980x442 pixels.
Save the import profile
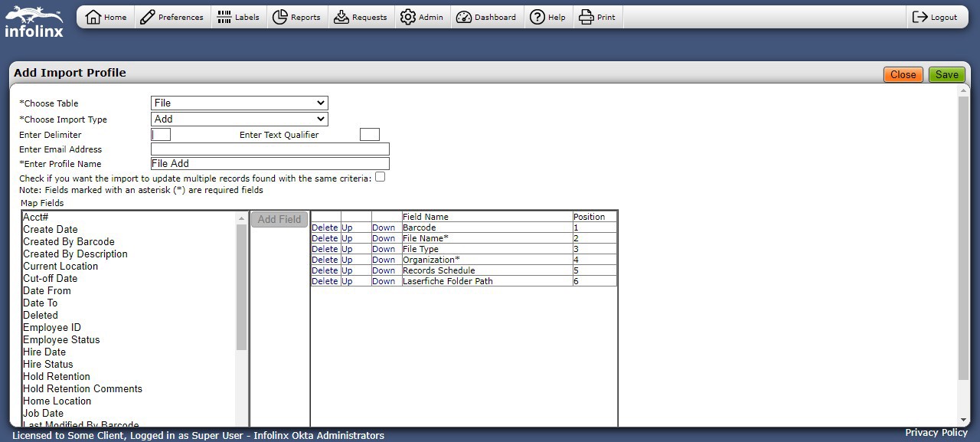[946, 74]
